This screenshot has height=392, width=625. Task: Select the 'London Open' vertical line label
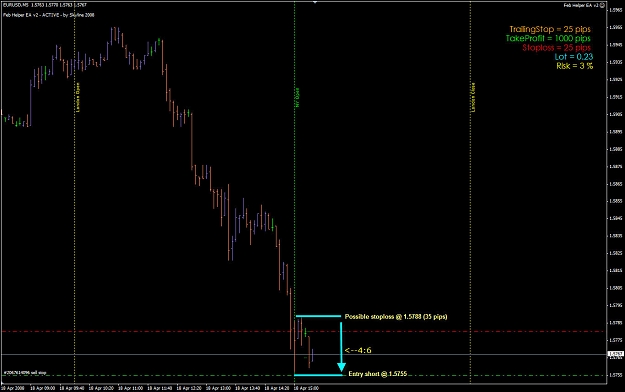pyautogui.click(x=78, y=97)
